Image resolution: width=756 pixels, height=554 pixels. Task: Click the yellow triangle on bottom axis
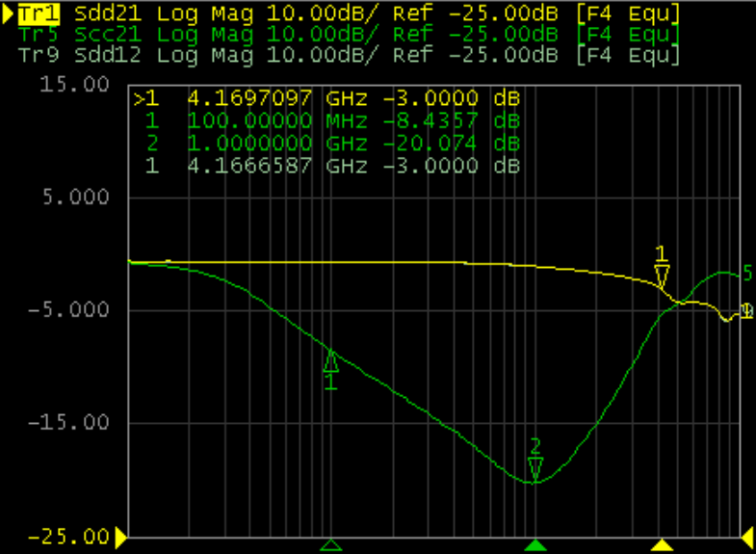click(x=662, y=545)
